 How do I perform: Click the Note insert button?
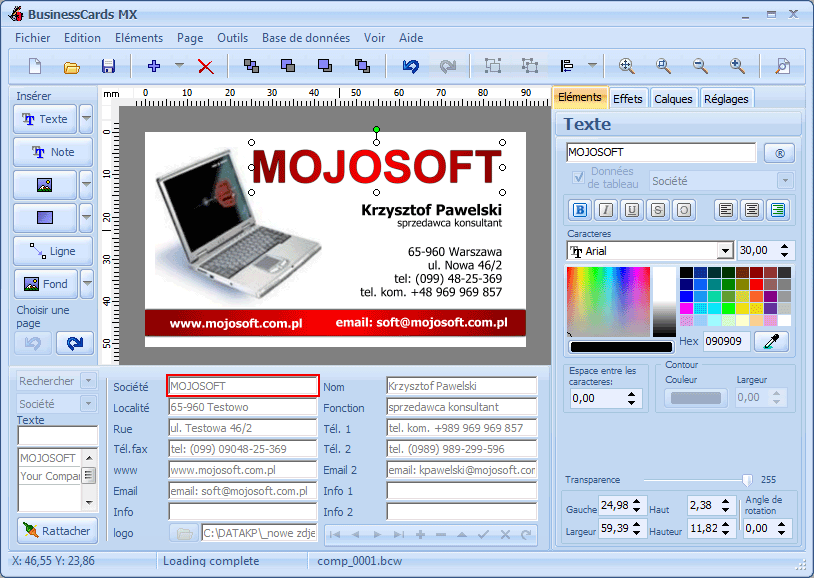click(53, 152)
